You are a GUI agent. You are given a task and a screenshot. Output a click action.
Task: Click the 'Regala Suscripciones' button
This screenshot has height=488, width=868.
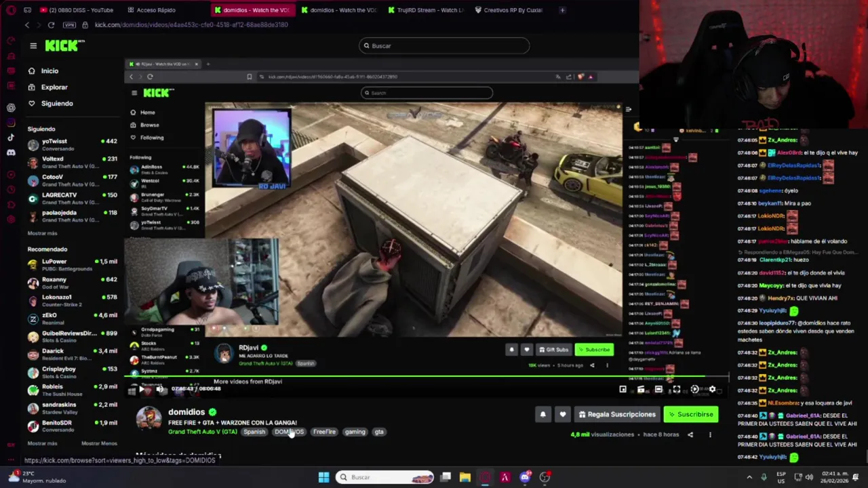click(x=617, y=414)
